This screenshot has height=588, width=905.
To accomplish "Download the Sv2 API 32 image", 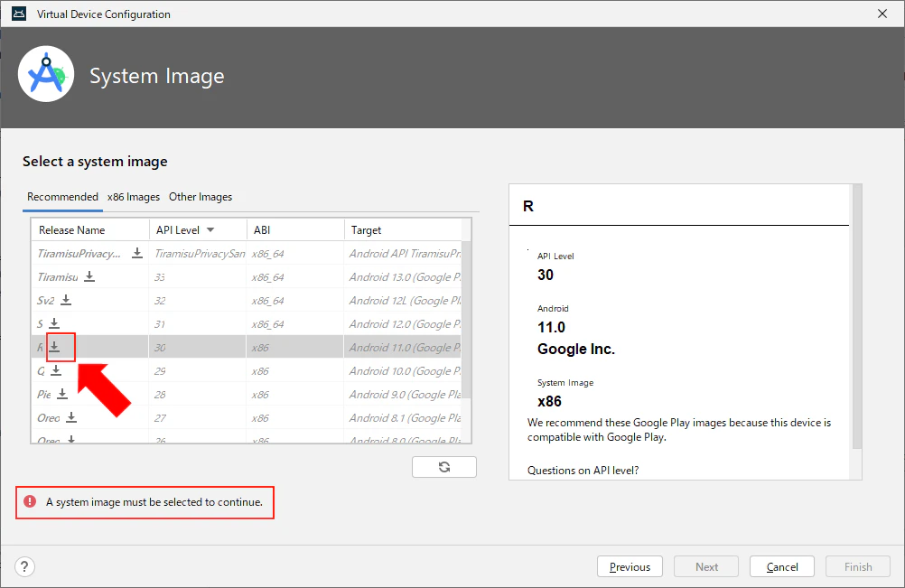I will 66,300.
